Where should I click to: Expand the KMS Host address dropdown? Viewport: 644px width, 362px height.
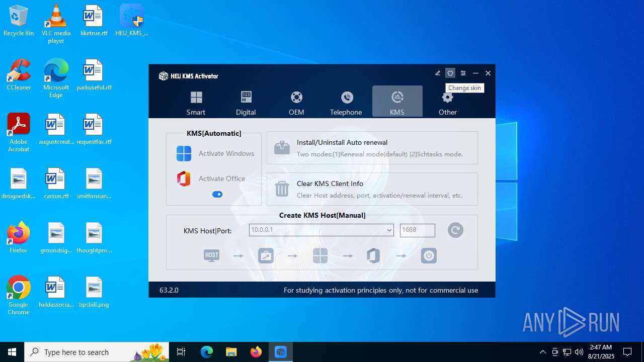click(389, 230)
